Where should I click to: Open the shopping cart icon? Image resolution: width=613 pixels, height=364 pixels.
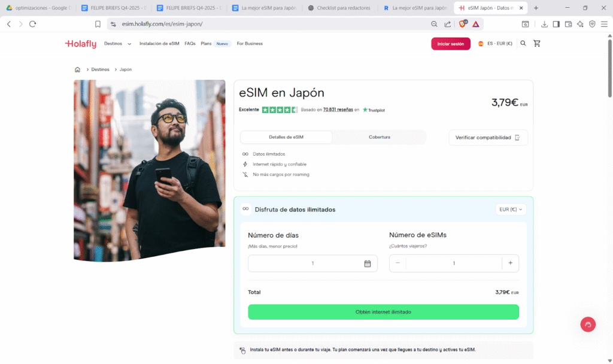(x=536, y=44)
